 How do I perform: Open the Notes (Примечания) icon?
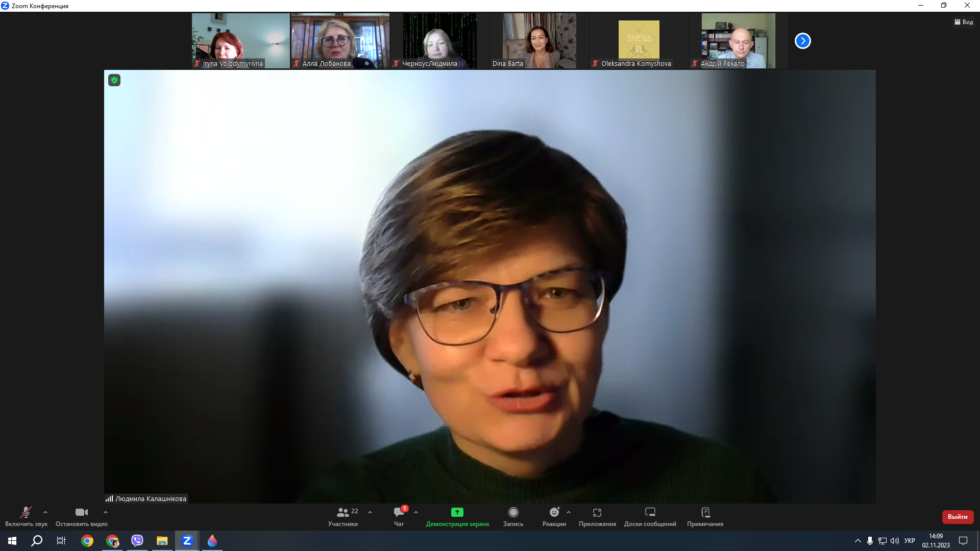705,512
